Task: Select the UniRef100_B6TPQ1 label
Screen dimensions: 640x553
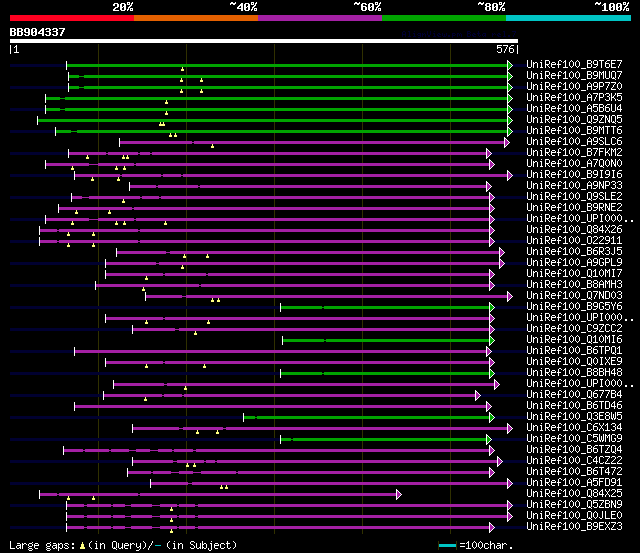Action: (574, 351)
